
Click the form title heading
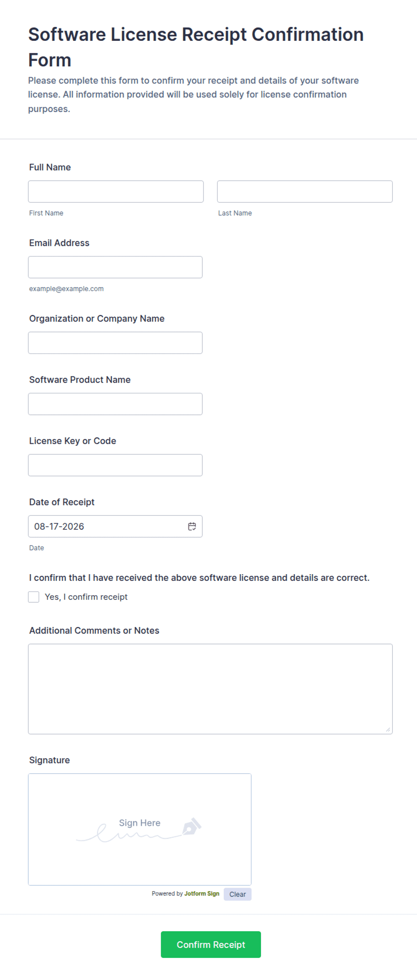click(196, 47)
